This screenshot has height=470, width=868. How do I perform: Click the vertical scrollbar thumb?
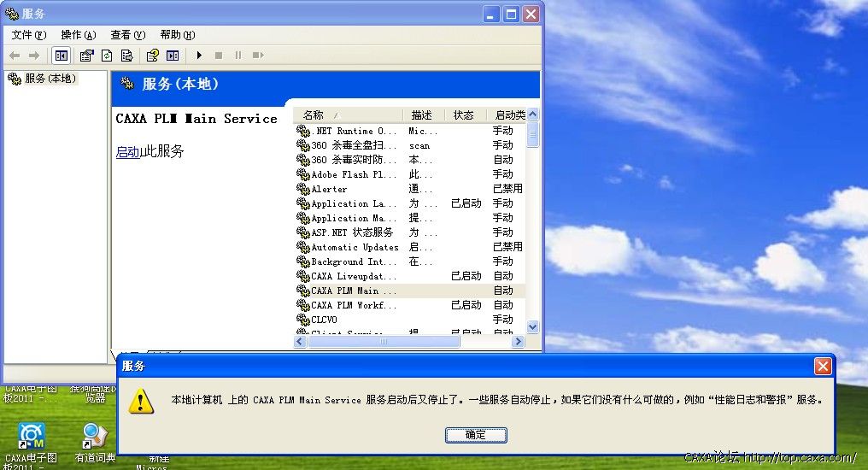click(x=532, y=134)
